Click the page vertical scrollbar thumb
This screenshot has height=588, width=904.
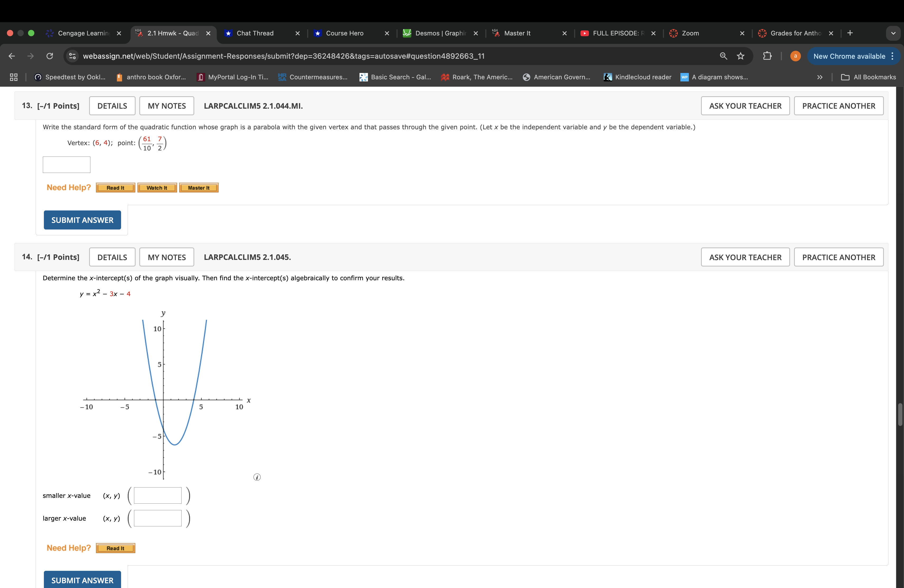click(x=900, y=414)
